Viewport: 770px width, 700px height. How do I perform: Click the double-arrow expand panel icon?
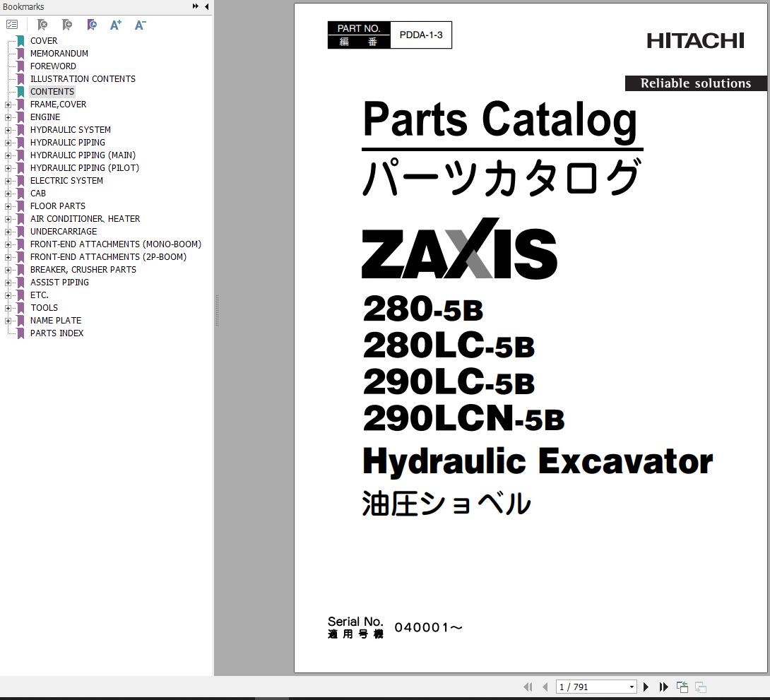click(196, 6)
